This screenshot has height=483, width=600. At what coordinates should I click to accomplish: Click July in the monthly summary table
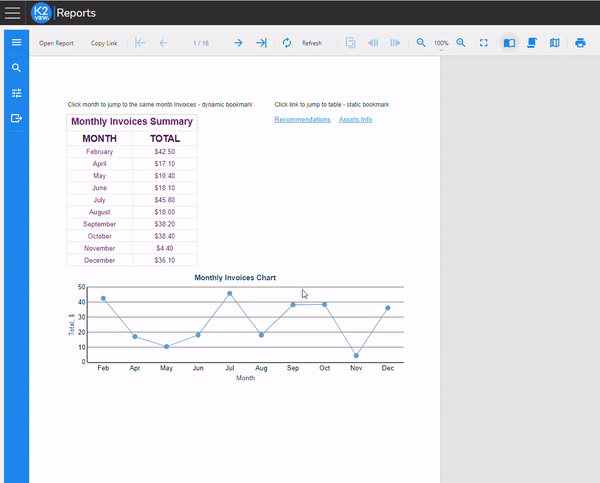coord(99,200)
